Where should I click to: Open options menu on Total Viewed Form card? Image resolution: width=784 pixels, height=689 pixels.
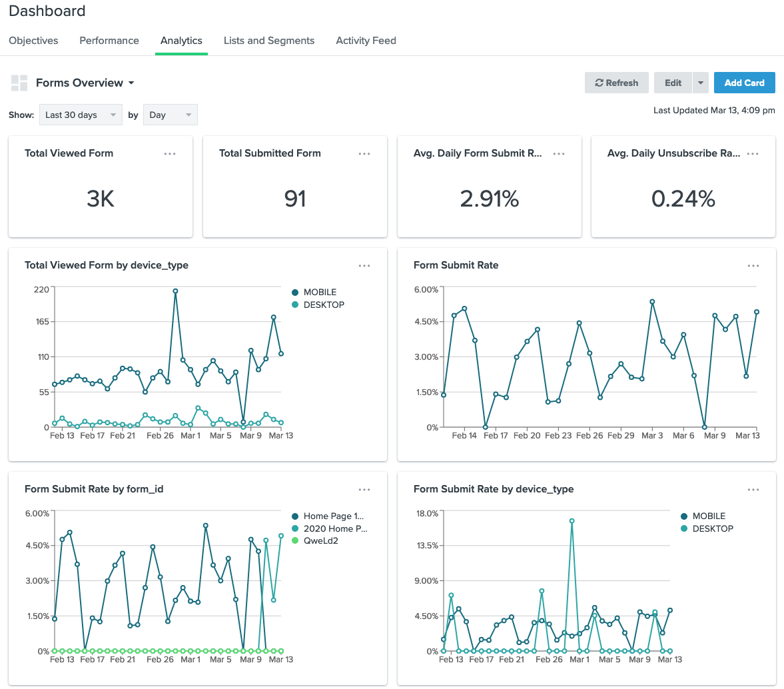(x=170, y=154)
